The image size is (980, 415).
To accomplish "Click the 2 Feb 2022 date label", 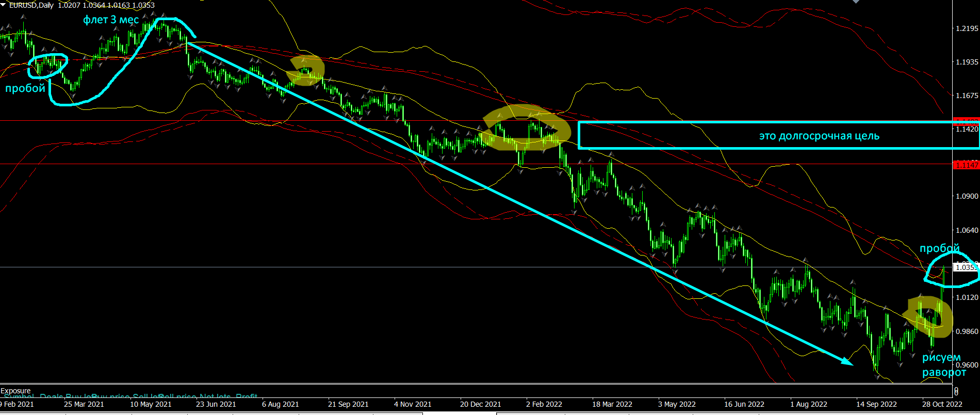I will point(544,404).
